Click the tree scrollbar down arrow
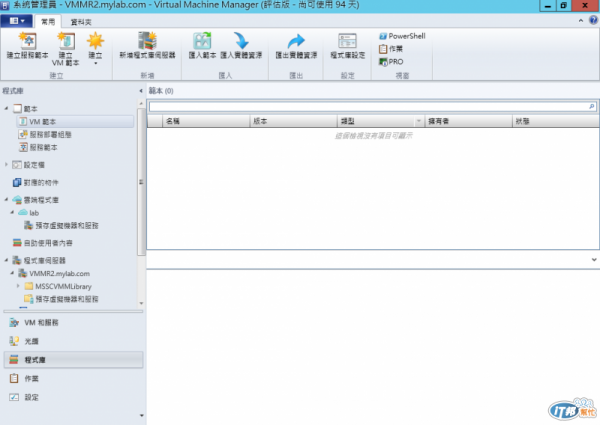 pos(141,303)
